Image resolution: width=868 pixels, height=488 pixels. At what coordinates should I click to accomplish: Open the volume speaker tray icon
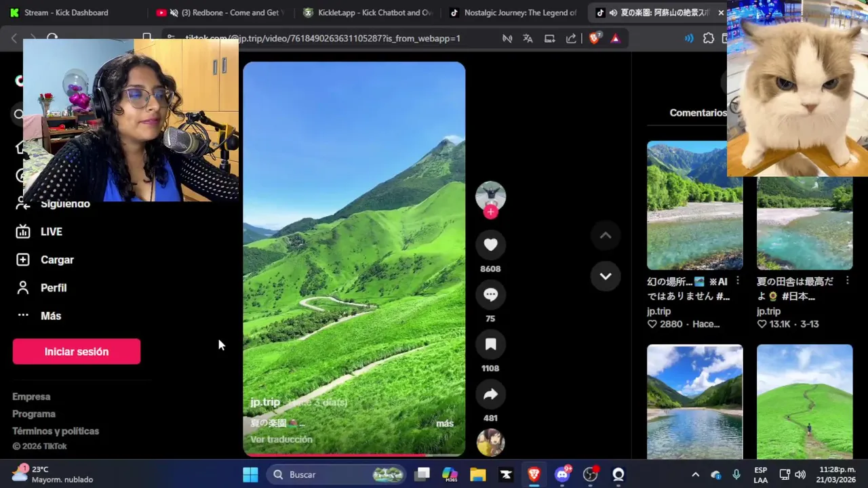(x=800, y=474)
